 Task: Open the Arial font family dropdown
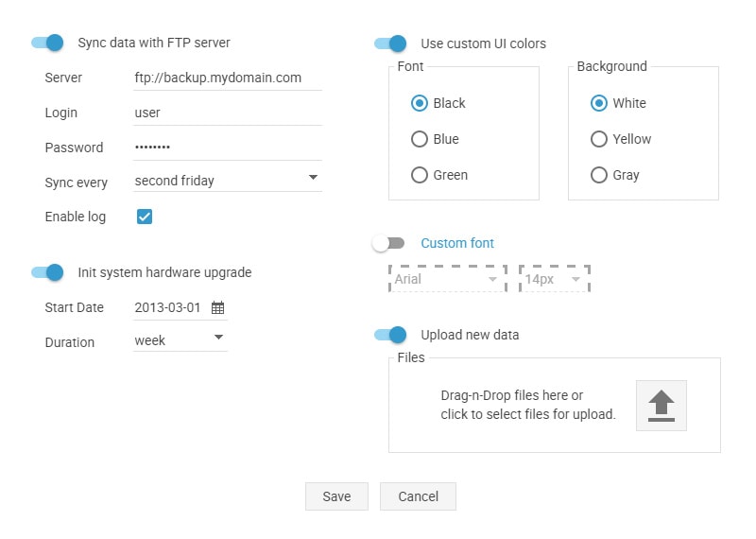click(447, 279)
